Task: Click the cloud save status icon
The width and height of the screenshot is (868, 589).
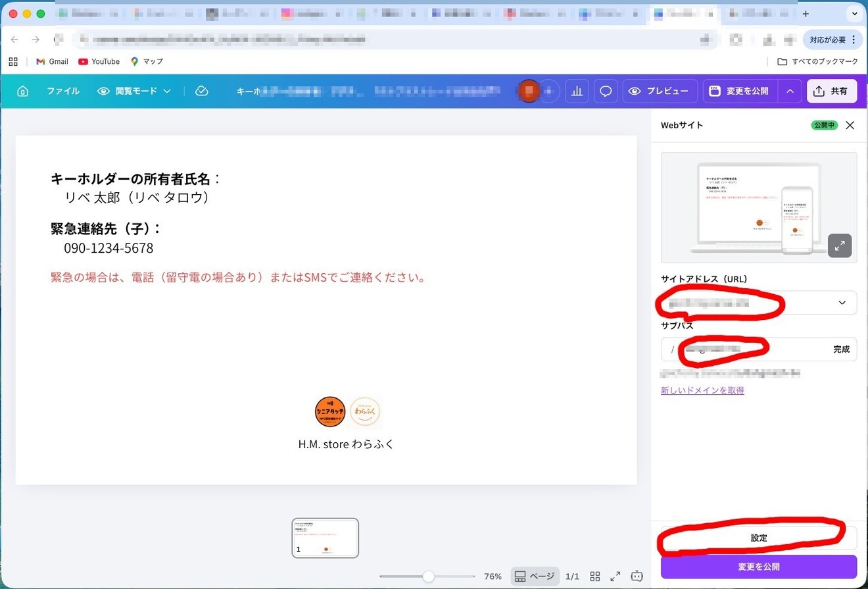Action: click(202, 91)
